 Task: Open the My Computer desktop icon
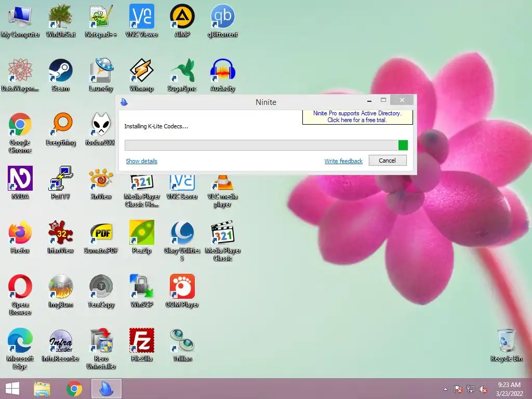tap(20, 21)
